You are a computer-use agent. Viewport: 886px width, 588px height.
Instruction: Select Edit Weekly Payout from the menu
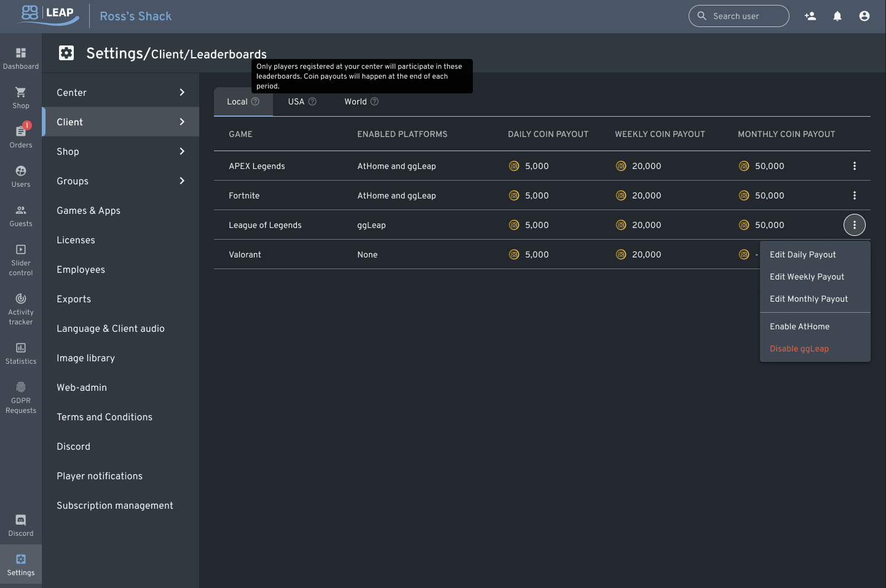tap(807, 276)
